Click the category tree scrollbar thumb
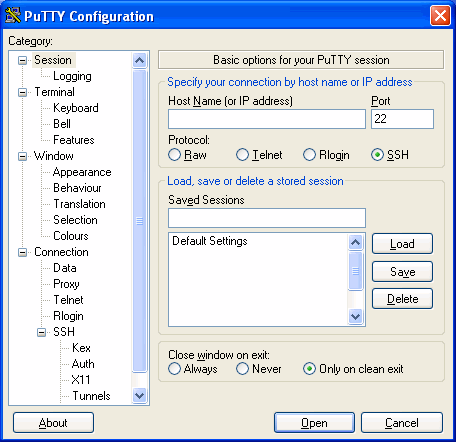Image resolution: width=456 pixels, height=442 pixels. coord(139,221)
